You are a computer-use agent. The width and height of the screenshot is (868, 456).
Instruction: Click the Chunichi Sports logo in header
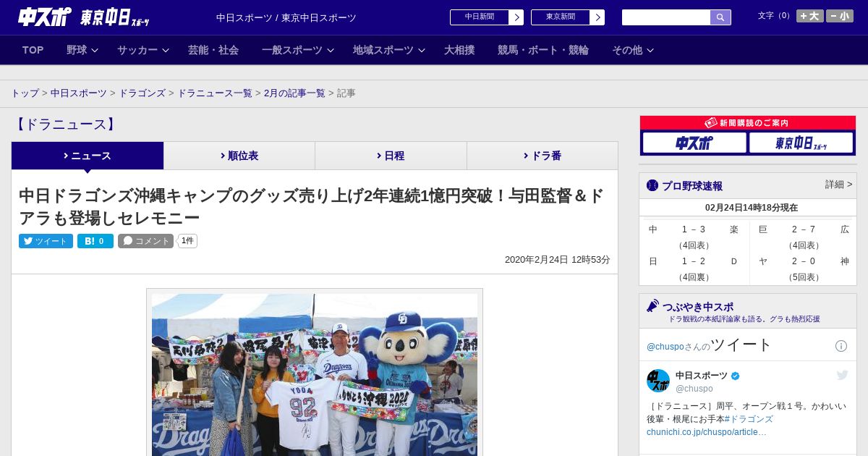[45, 17]
